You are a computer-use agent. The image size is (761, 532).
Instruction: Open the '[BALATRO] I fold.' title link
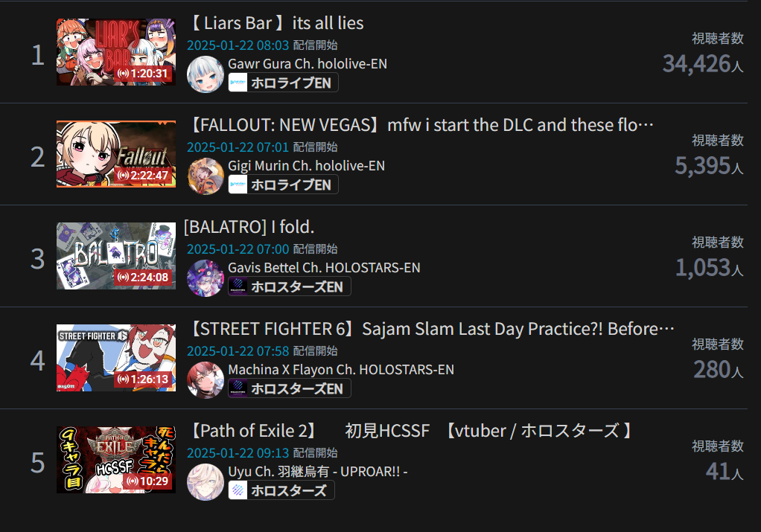click(249, 227)
